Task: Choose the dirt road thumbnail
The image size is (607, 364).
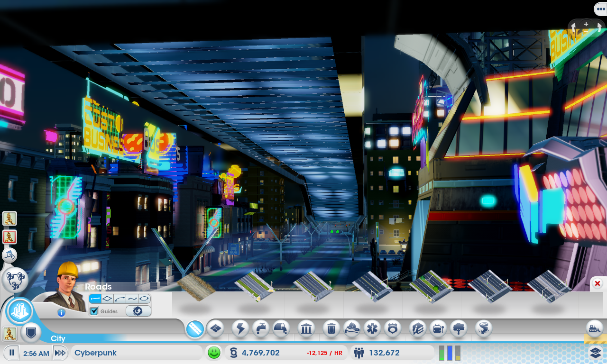Action: pos(196,286)
